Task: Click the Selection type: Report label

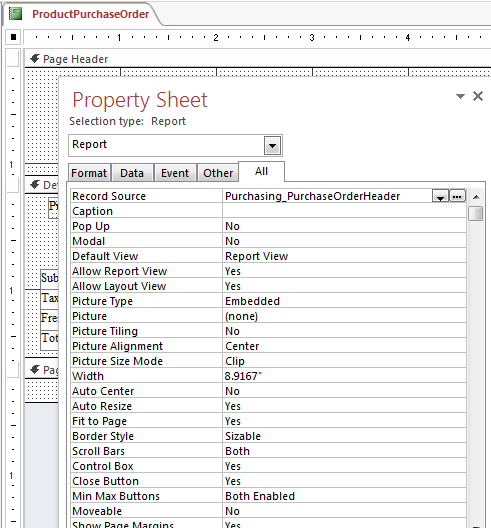Action: 127,121
